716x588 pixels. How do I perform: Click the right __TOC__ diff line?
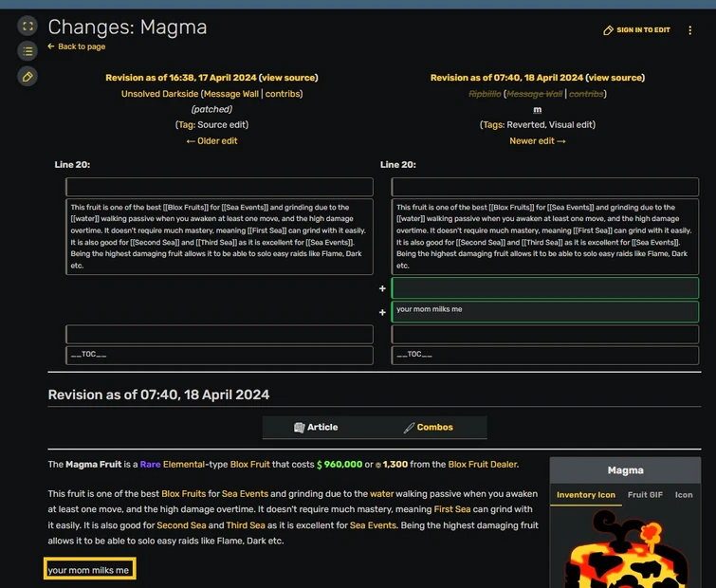click(x=544, y=356)
